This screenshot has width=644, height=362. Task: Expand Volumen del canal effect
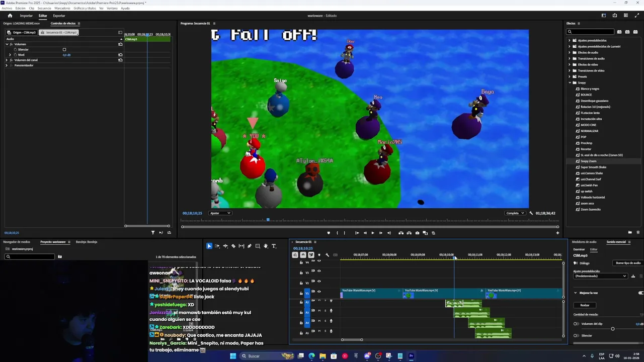[7, 60]
